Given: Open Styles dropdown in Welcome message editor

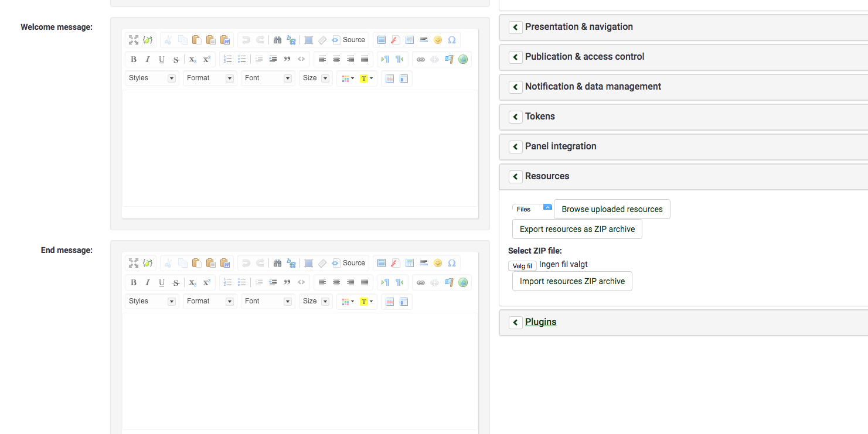Looking at the screenshot, I should tap(152, 78).
